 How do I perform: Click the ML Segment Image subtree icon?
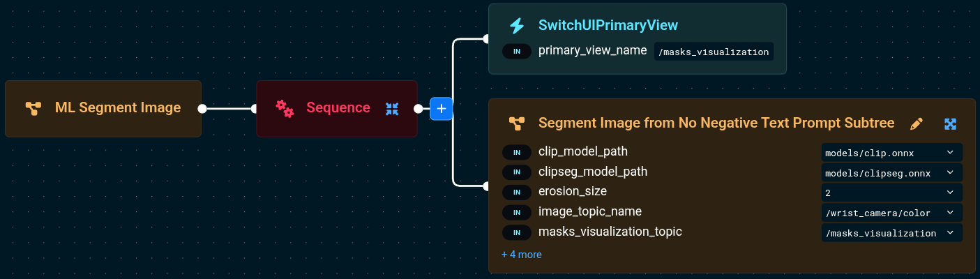click(x=33, y=108)
